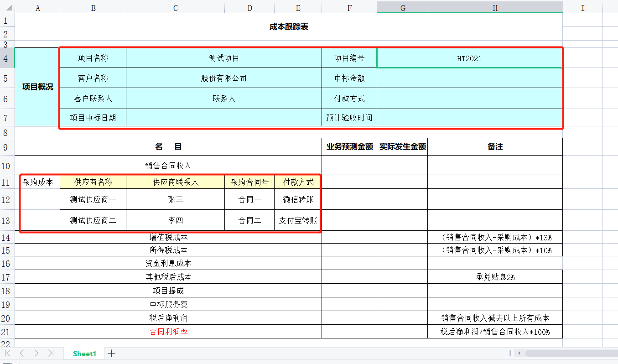618x364 pixels.
Task: Select column B header
Action: pyautogui.click(x=93, y=8)
